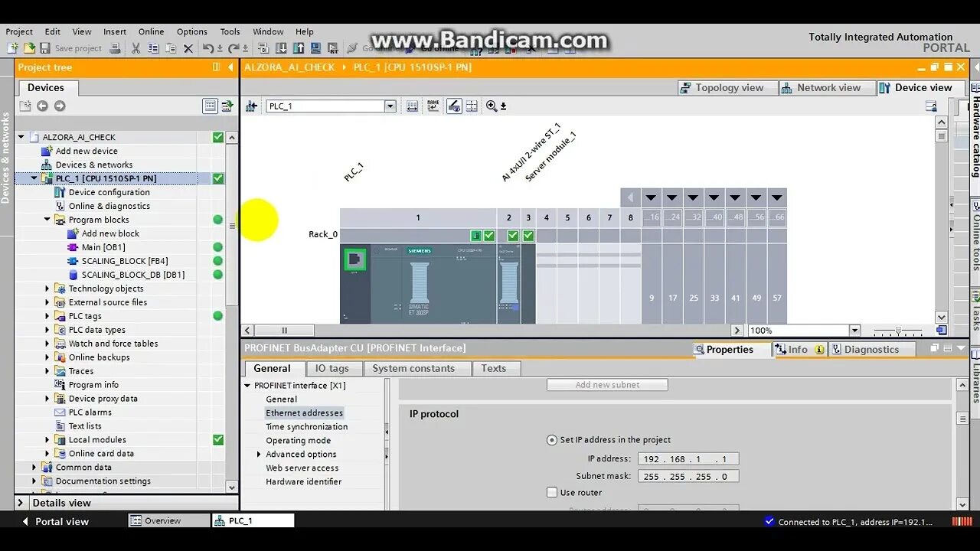Viewport: 980px width, 551px height.
Task: Open the Overview taskbar button
Action: click(x=168, y=520)
